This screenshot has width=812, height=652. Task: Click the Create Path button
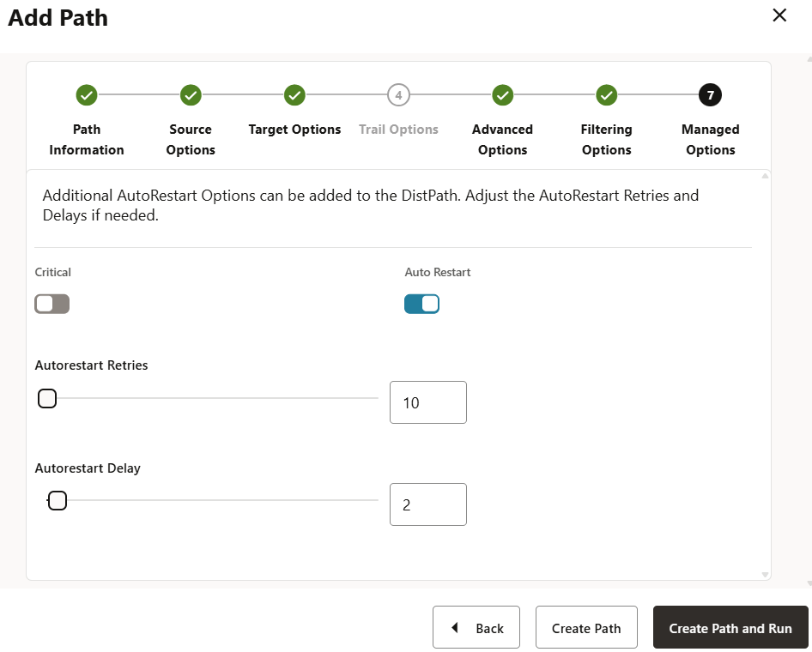(586, 628)
